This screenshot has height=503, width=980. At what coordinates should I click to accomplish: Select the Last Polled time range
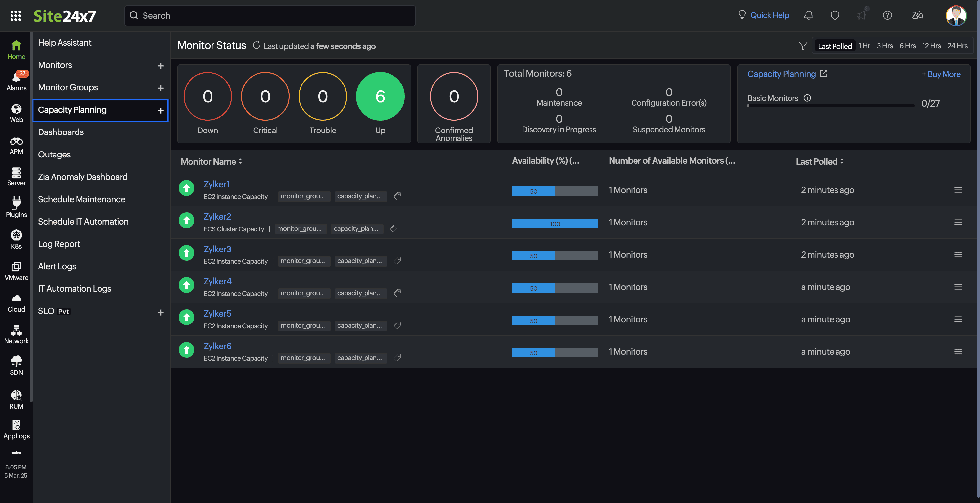pyautogui.click(x=835, y=46)
